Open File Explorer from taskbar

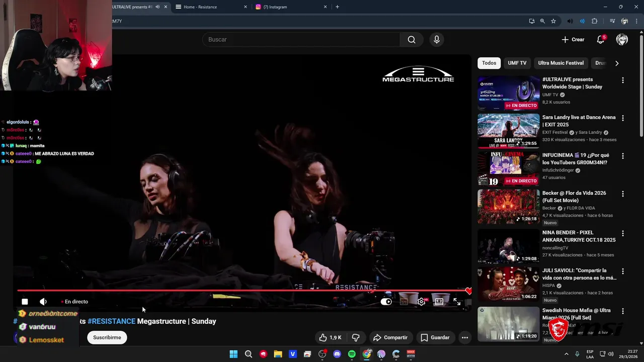coord(278,354)
